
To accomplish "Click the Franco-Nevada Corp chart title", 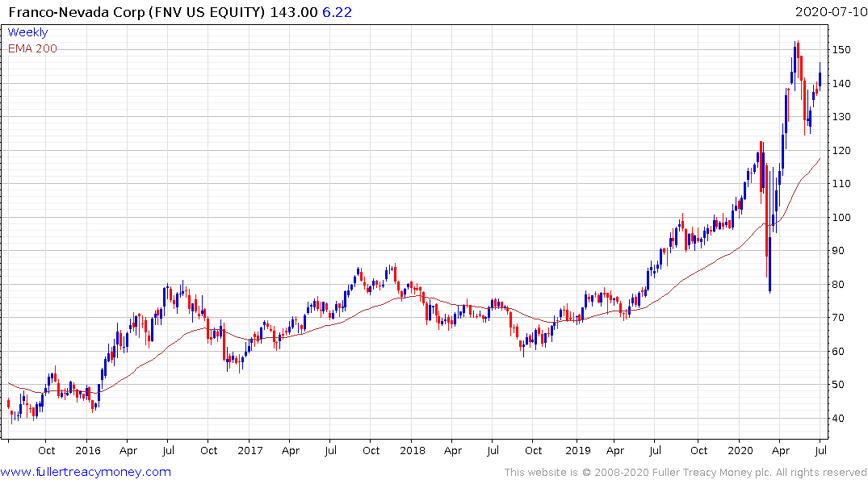I will point(136,12).
